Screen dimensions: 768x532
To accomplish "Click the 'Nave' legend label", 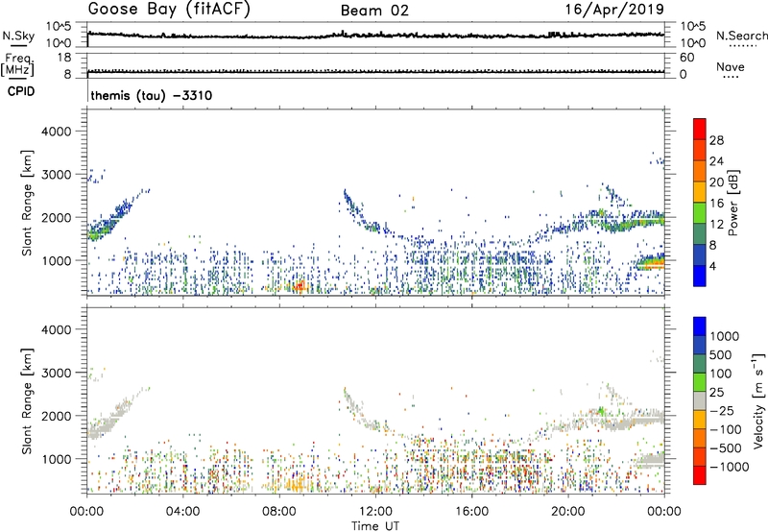I will coord(731,67).
